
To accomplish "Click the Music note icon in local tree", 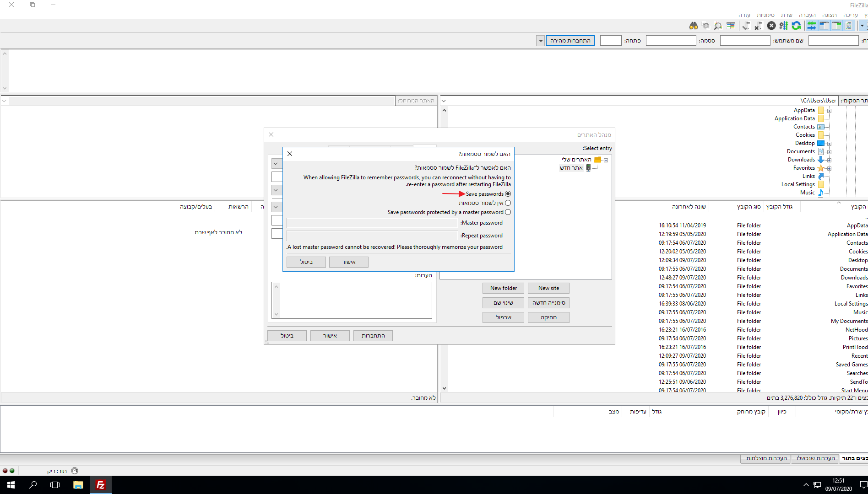I will pos(821,193).
